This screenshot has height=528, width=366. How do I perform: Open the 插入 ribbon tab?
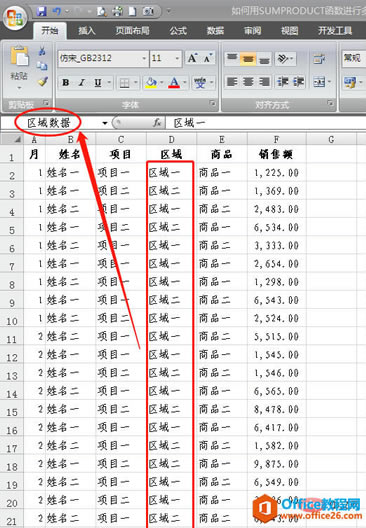point(87,31)
